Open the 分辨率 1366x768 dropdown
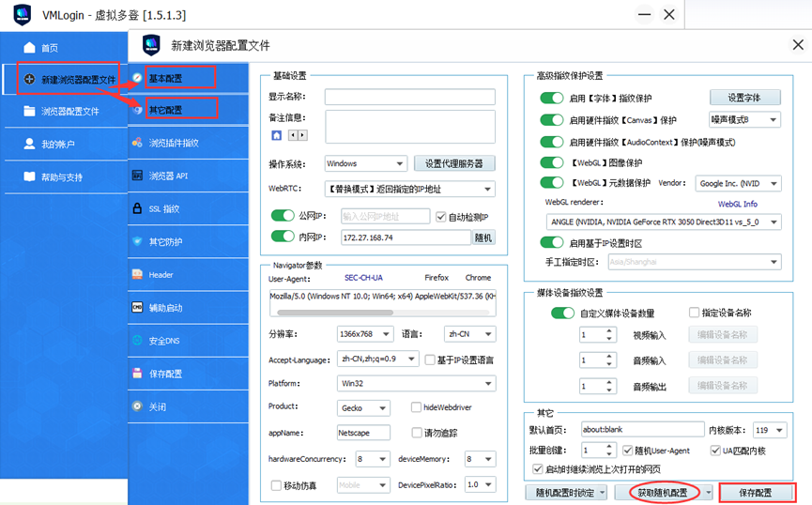This screenshot has width=812, height=505. pyautogui.click(x=365, y=334)
